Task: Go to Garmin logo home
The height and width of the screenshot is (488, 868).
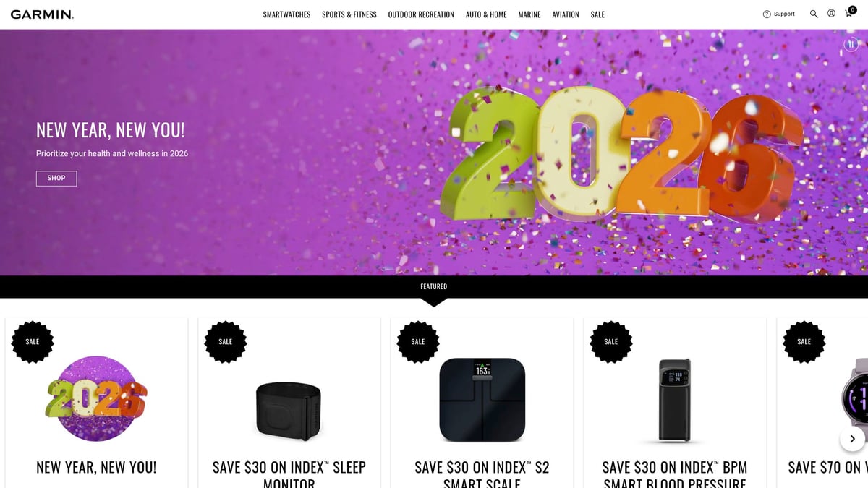Action: point(42,14)
